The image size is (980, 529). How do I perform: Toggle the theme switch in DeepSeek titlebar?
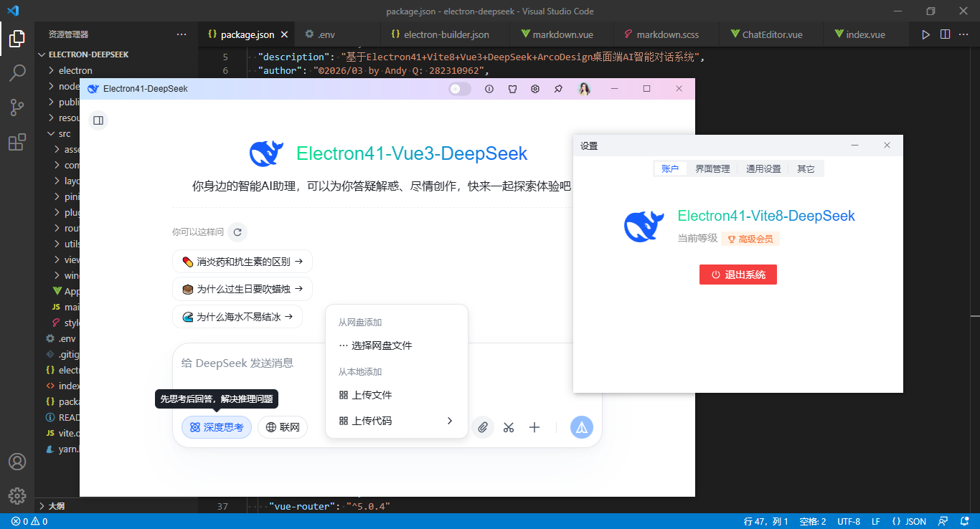pyautogui.click(x=459, y=88)
